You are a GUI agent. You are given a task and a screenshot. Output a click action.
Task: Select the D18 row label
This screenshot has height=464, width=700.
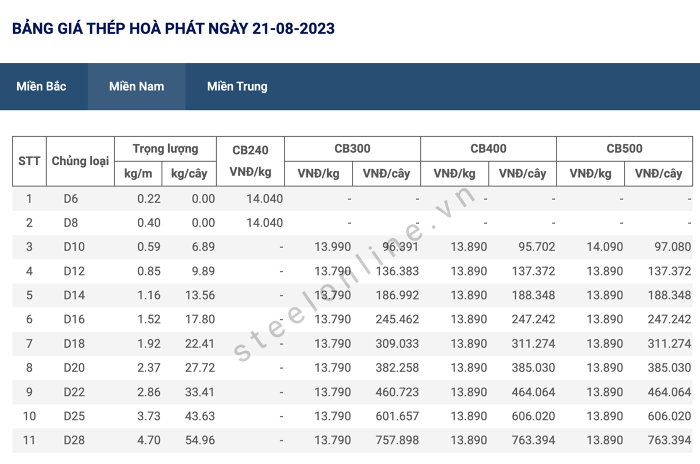tap(74, 343)
